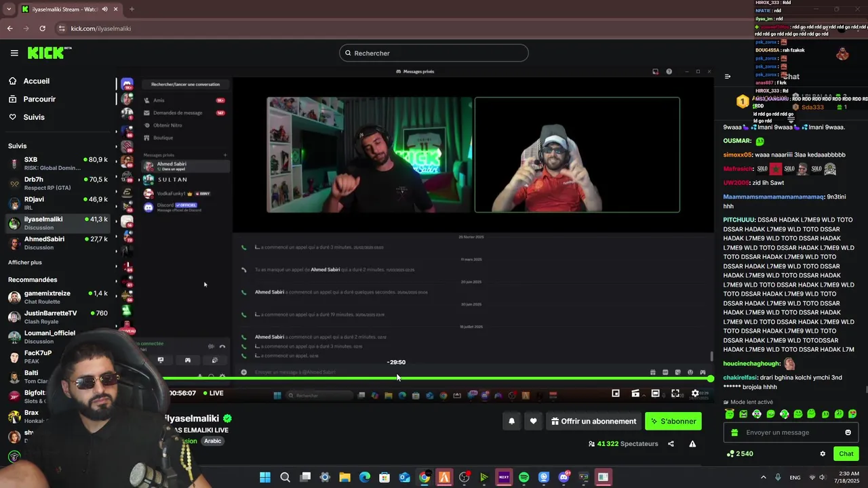Click the chat scrollbar

pos(866,389)
